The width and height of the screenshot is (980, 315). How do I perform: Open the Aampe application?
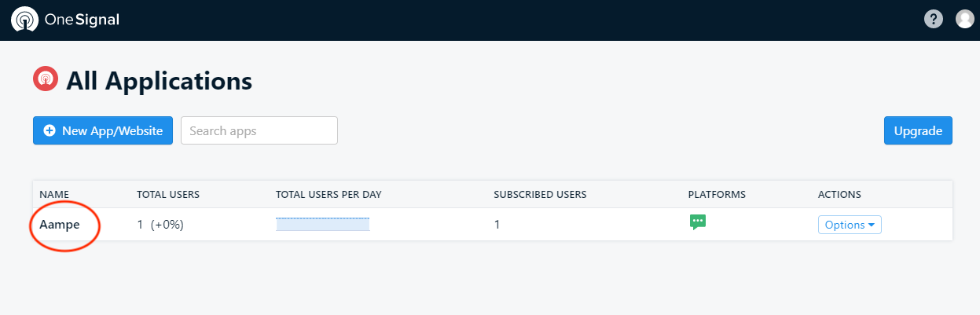click(60, 225)
